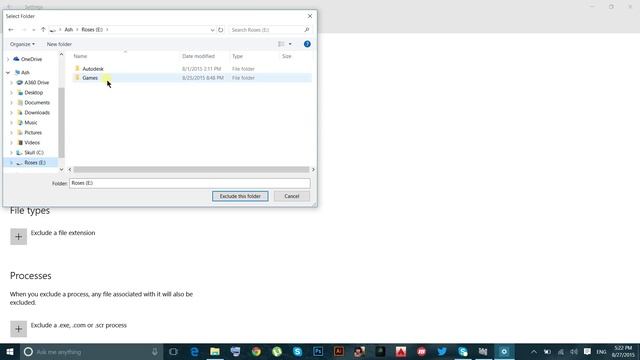Open the Organize menu

(22, 44)
